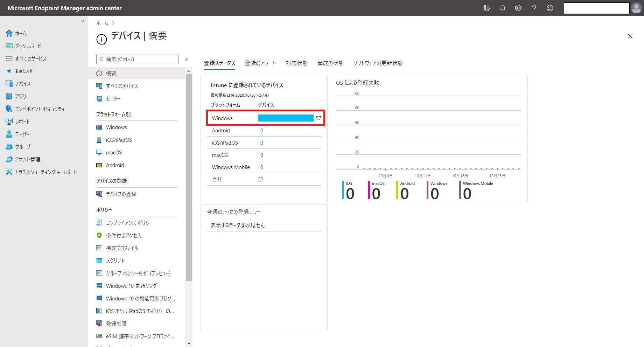
Task: Click the info icon beside デバイス title
Action: tap(101, 39)
